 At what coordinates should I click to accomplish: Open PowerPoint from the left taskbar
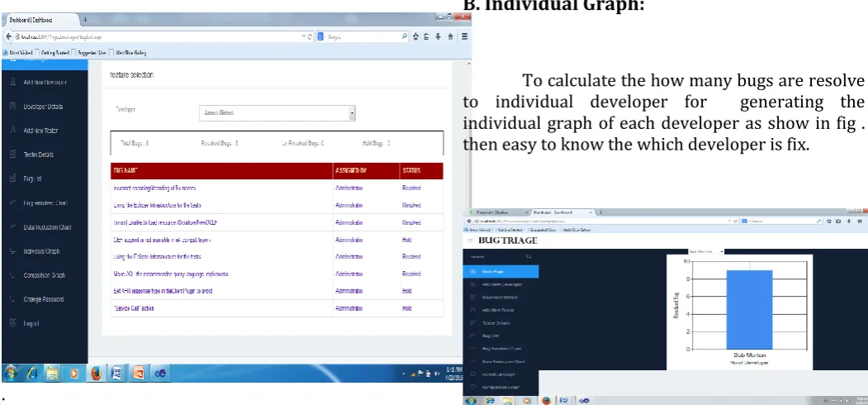click(x=139, y=374)
